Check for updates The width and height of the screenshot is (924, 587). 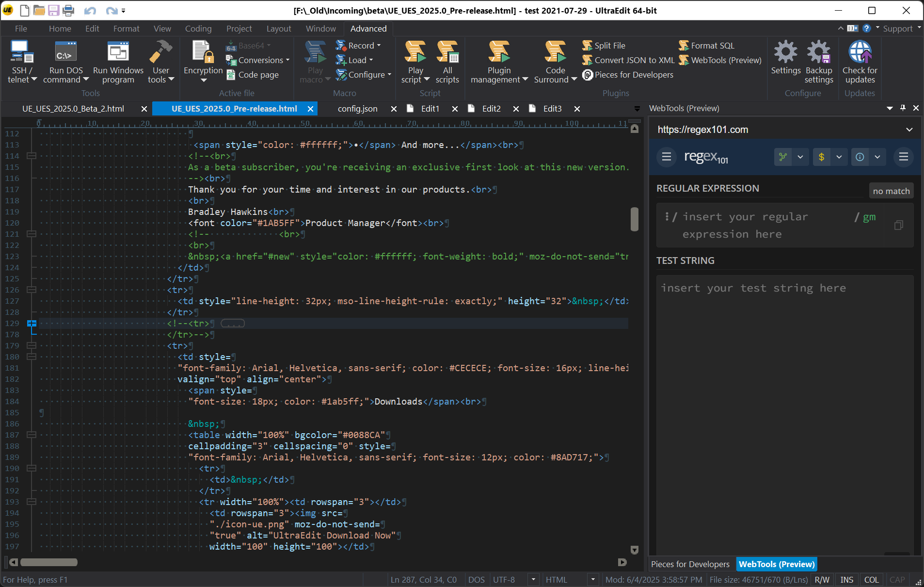click(860, 62)
